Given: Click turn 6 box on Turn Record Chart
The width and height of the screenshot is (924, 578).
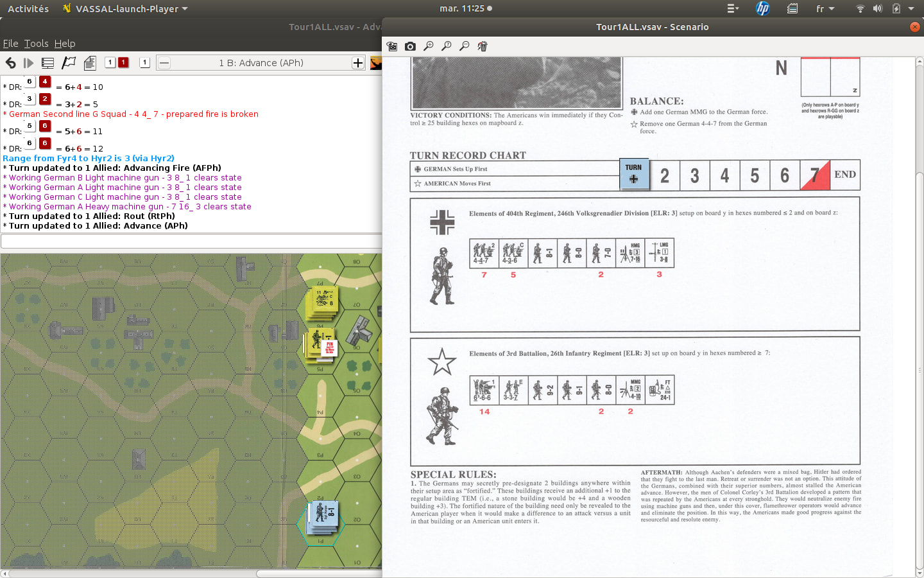Looking at the screenshot, I should (x=785, y=175).
